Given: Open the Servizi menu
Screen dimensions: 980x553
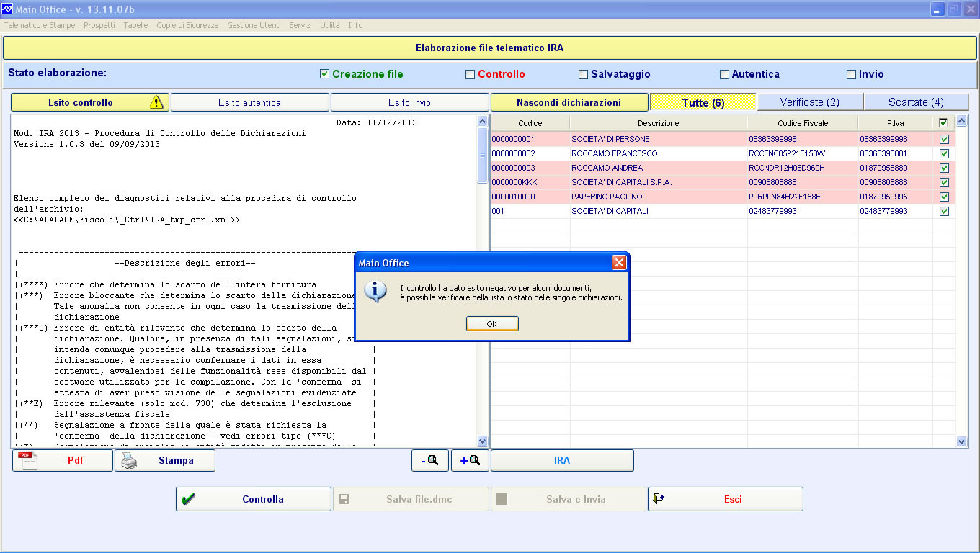Looking at the screenshot, I should point(300,25).
